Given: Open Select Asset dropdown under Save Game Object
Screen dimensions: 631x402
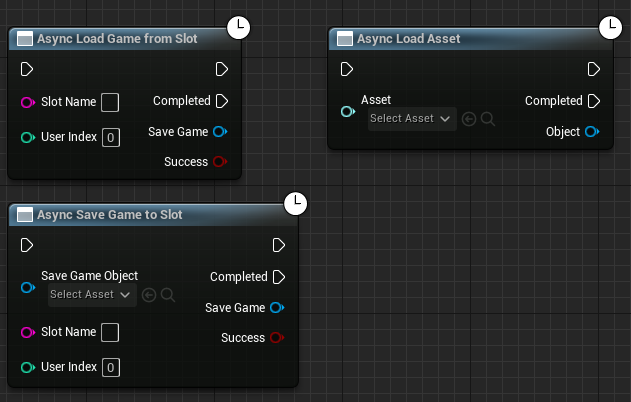Looking at the screenshot, I should pyautogui.click(x=91, y=295).
